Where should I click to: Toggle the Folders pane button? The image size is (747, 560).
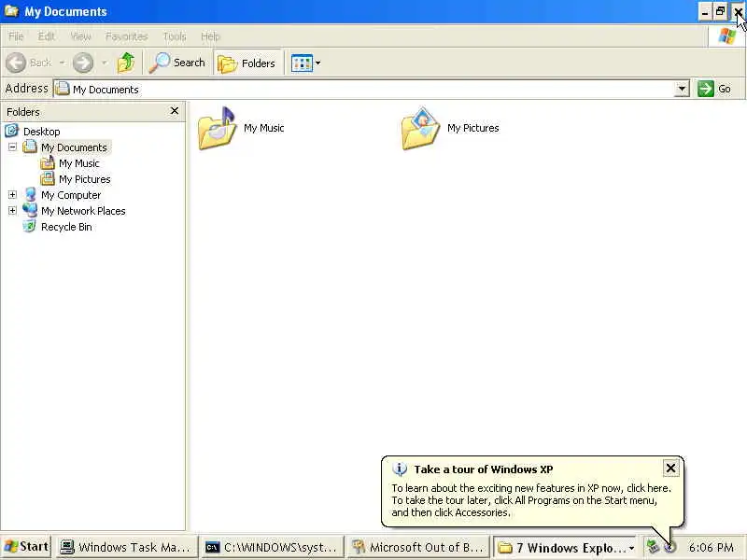tap(247, 63)
